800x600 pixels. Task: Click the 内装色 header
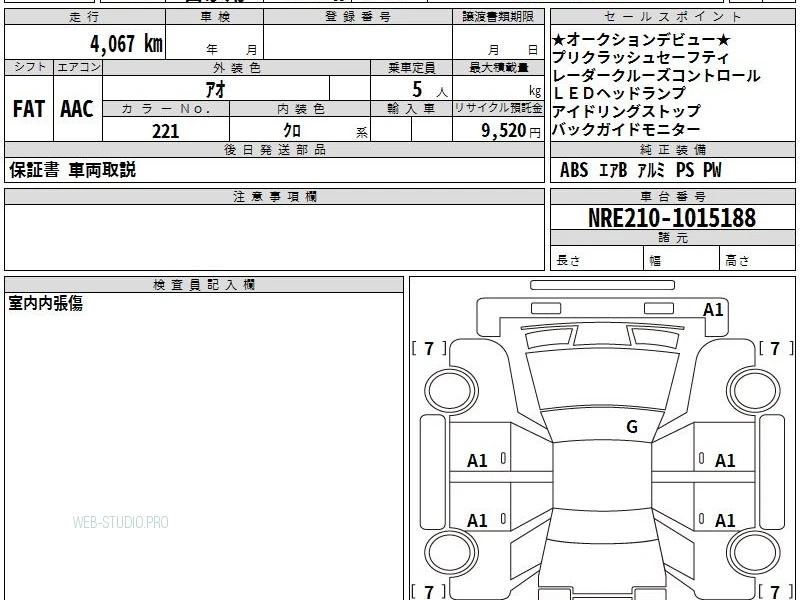tap(301, 109)
